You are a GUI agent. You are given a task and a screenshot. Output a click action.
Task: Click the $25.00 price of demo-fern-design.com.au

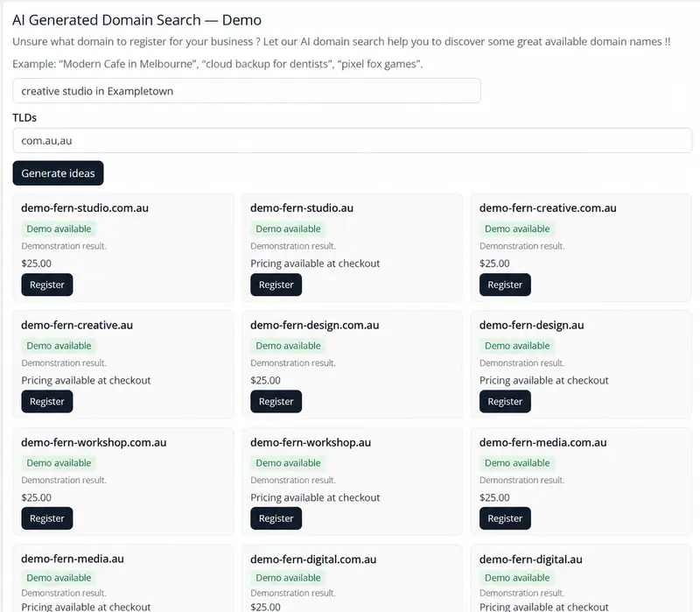point(265,380)
